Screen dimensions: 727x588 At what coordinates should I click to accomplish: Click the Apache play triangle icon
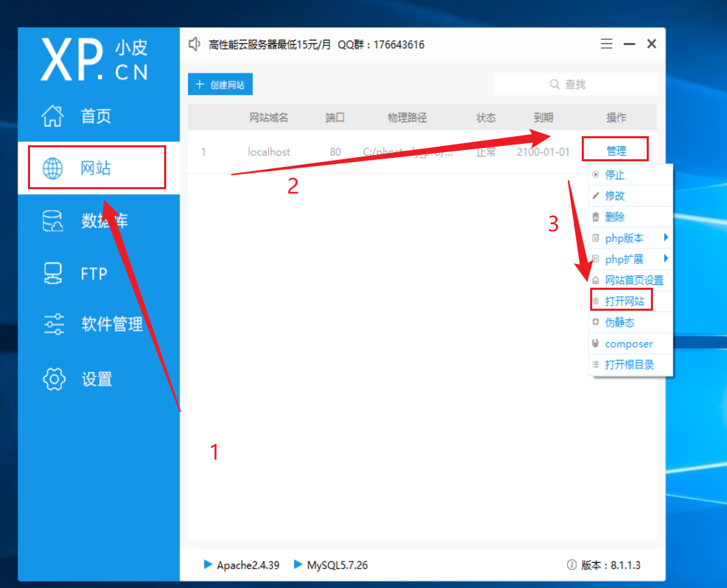point(207,564)
